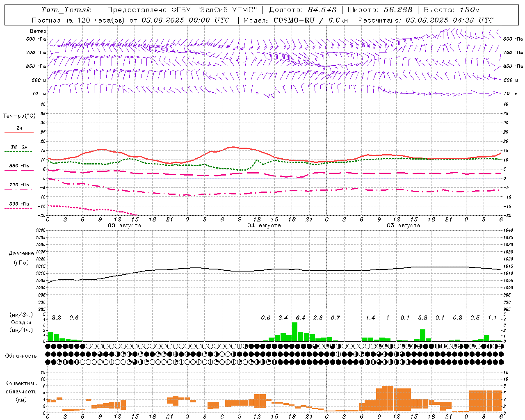Click the Высота 130м elevation label

pos(452,10)
